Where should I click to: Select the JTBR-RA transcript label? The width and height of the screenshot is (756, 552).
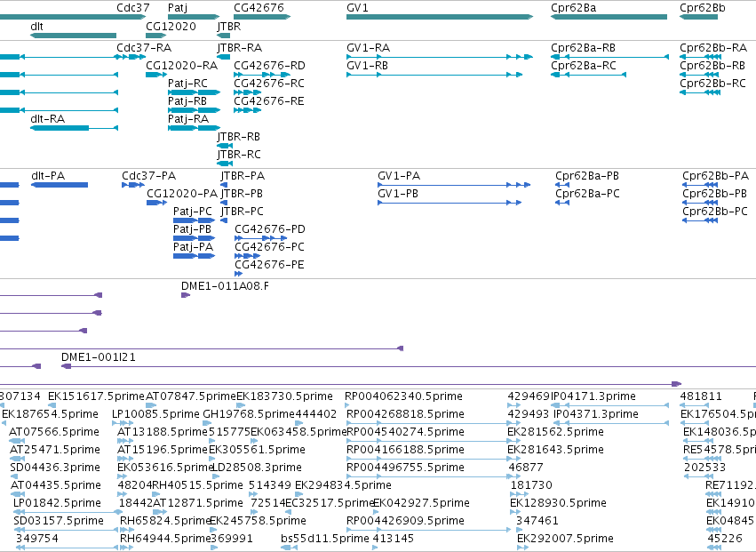(x=240, y=48)
